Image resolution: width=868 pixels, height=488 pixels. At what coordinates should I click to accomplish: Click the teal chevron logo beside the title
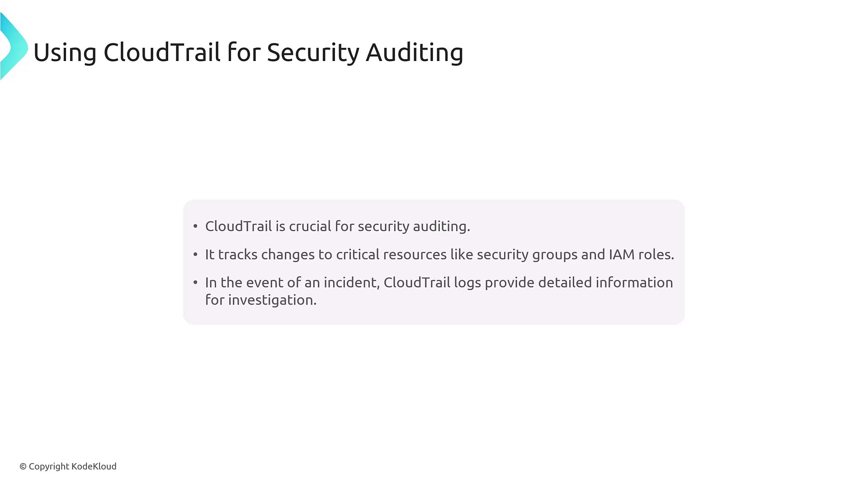(x=14, y=47)
